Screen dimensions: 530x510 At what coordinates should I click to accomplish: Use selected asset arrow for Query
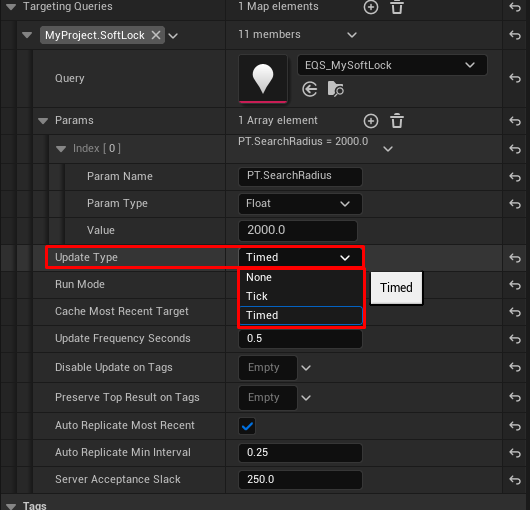click(x=310, y=90)
